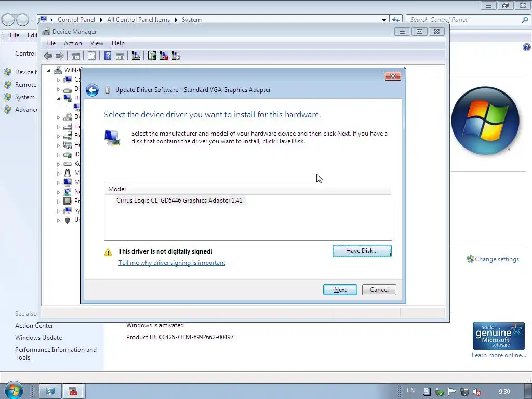Click the EN language indicator in taskbar

[x=410, y=390]
